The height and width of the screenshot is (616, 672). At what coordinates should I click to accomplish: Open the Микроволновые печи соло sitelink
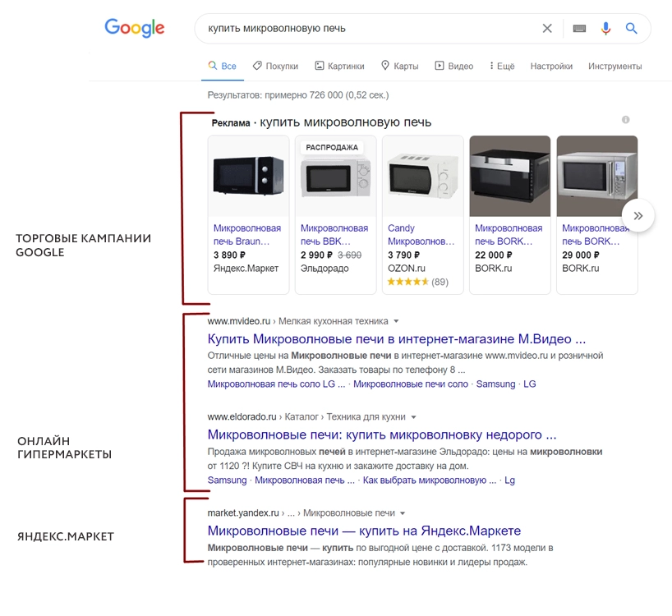pos(411,384)
